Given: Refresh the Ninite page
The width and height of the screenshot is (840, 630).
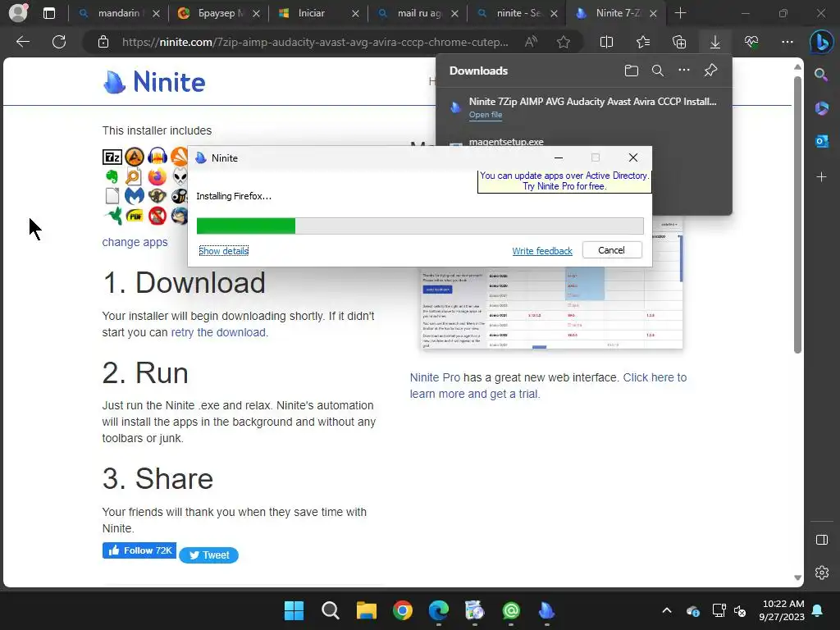Looking at the screenshot, I should [x=59, y=42].
